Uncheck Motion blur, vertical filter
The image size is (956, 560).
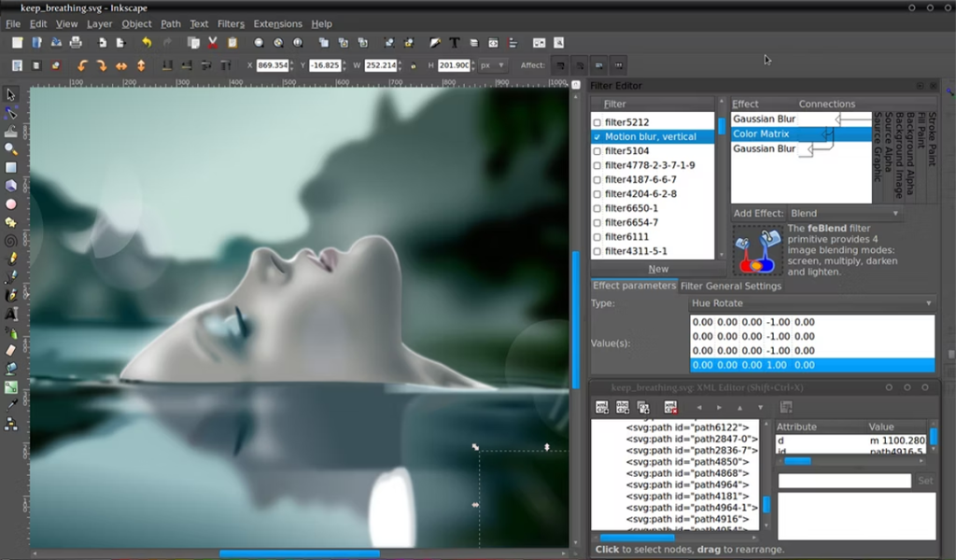(597, 137)
